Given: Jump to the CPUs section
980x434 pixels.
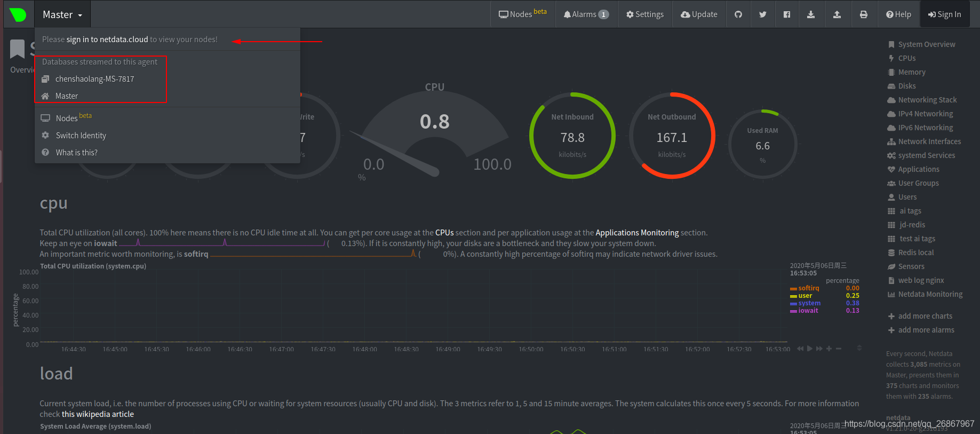Looking at the screenshot, I should pyautogui.click(x=907, y=58).
